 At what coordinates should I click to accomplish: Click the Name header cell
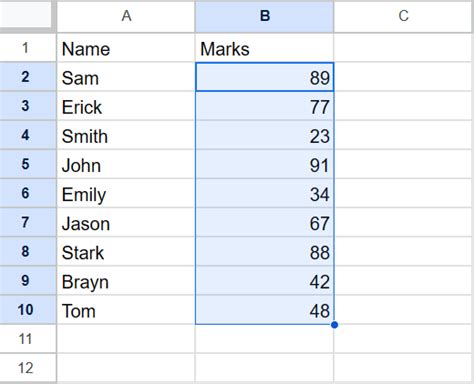click(126, 48)
